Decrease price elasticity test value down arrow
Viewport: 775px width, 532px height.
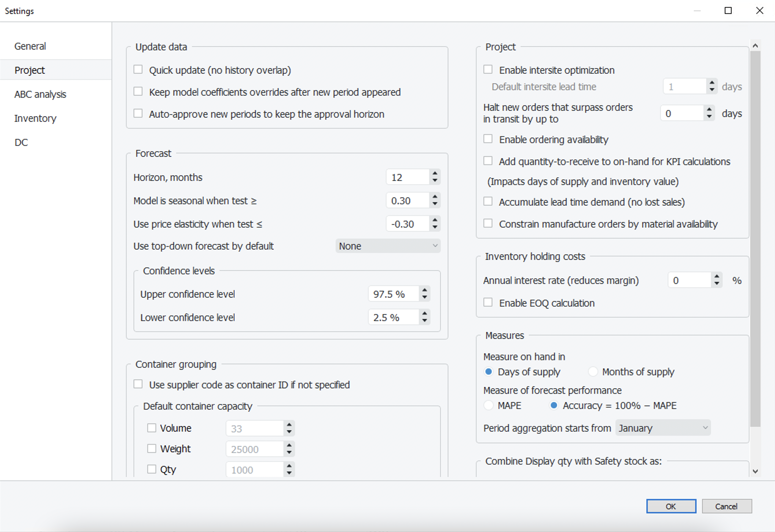click(435, 228)
